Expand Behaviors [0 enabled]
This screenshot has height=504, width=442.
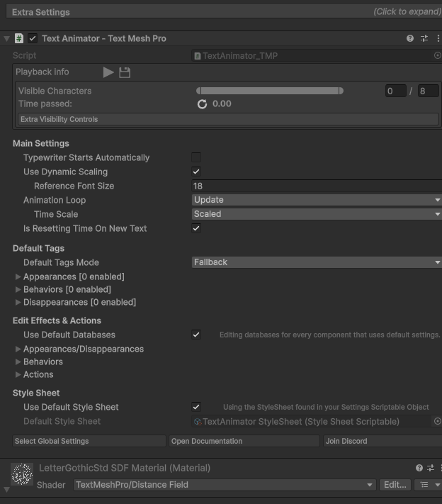(x=18, y=290)
